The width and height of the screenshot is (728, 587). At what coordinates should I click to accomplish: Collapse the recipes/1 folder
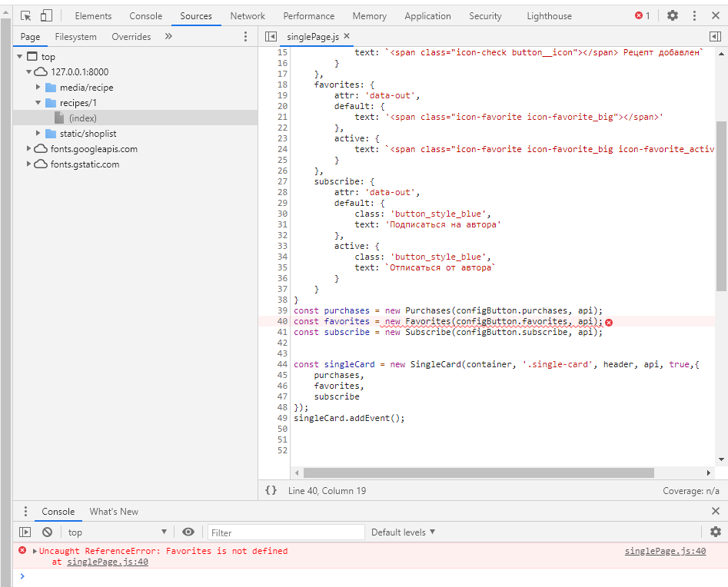pos(38,103)
